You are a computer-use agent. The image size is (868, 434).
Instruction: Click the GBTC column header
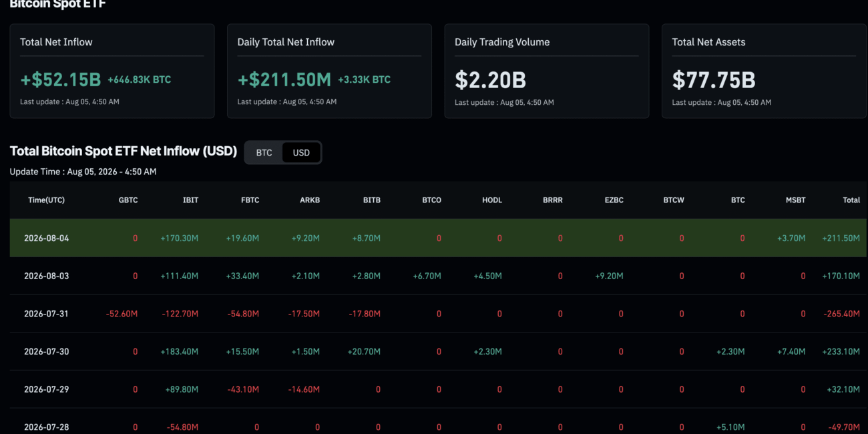pyautogui.click(x=128, y=200)
